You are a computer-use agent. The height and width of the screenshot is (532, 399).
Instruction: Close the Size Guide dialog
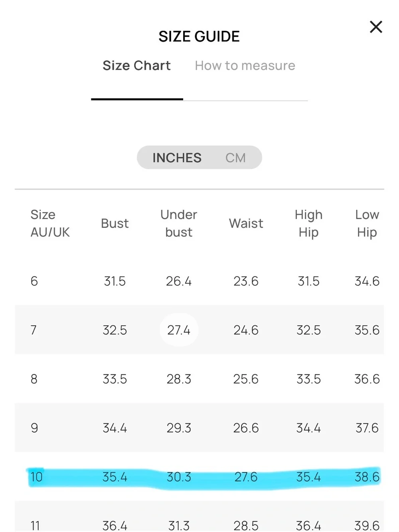[x=376, y=27]
